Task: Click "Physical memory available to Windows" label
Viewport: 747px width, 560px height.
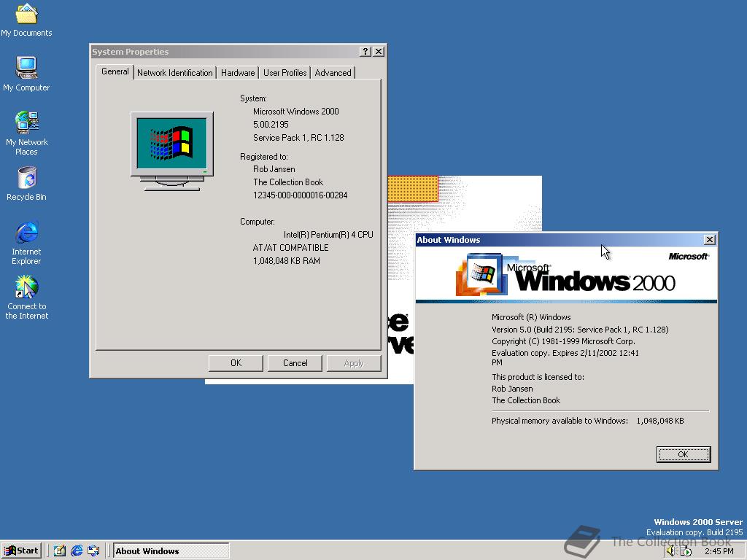Action: pyautogui.click(x=560, y=421)
